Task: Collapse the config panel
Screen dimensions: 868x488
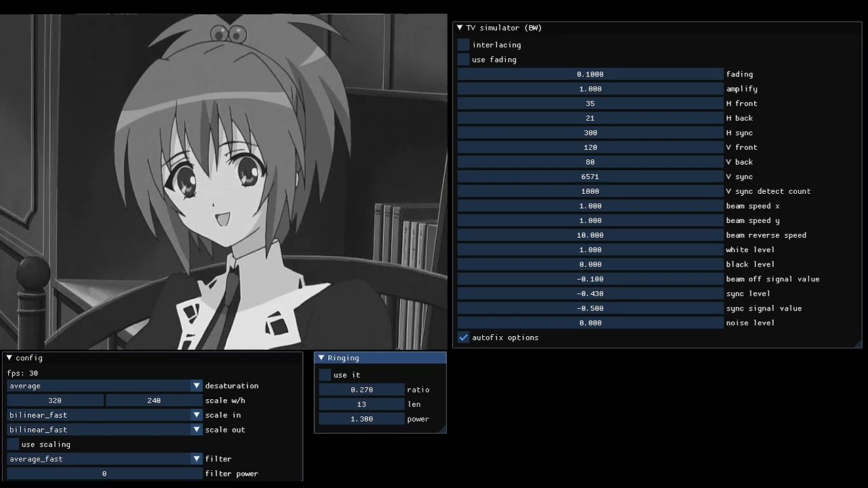Action: coord(9,358)
